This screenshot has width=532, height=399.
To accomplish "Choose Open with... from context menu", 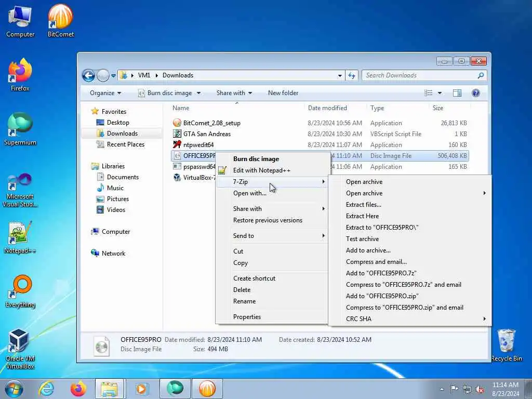I will pos(250,193).
